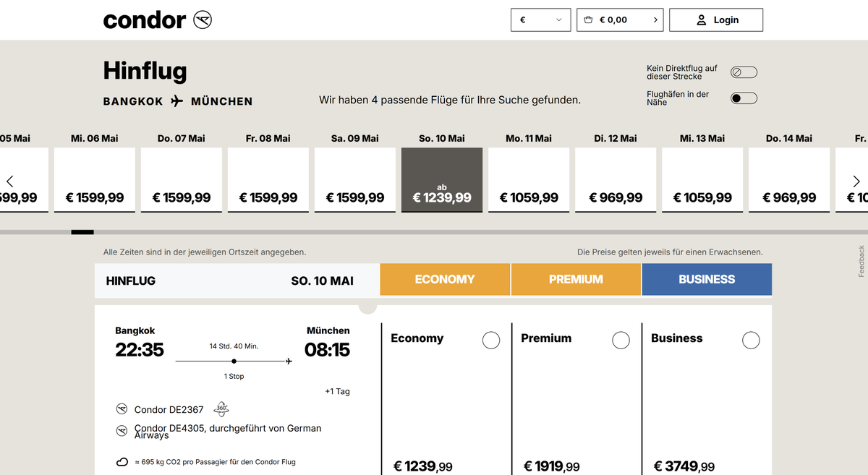Select the Economy fare radio button
This screenshot has height=475, width=868.
491,340
